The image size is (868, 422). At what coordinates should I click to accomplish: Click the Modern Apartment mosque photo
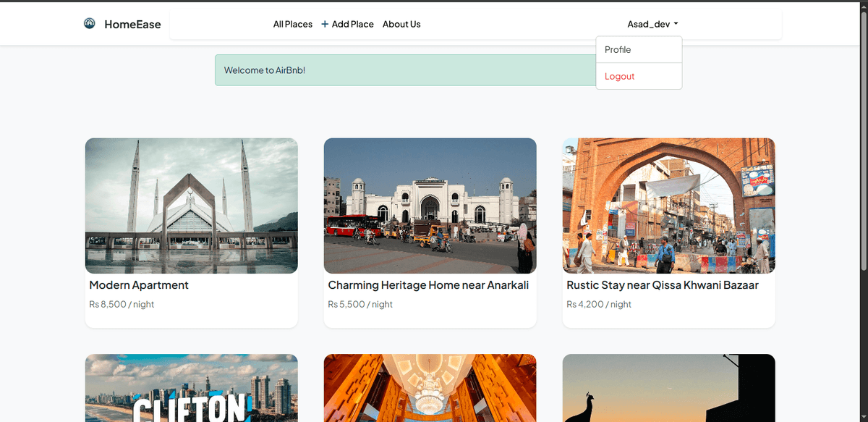pyautogui.click(x=191, y=205)
